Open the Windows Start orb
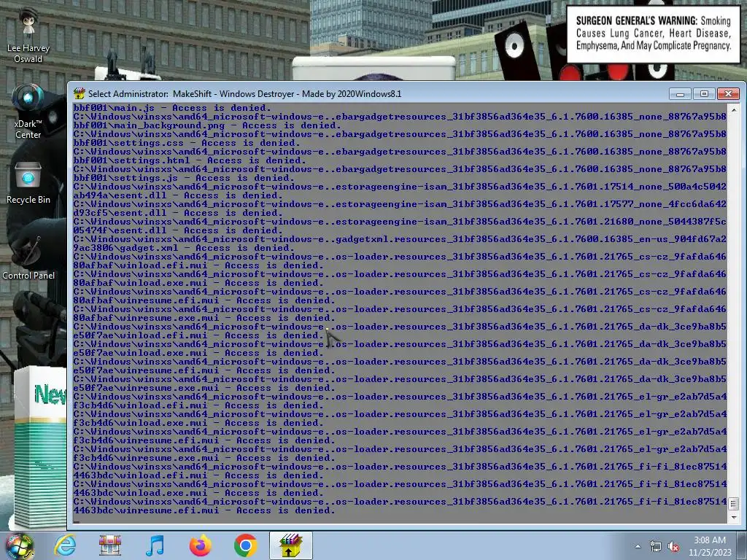This screenshot has width=747, height=560. 20,545
